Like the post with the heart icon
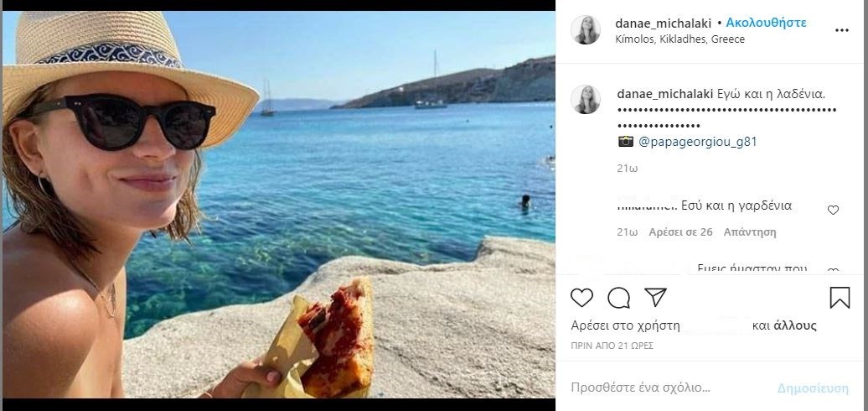 pos(581,298)
